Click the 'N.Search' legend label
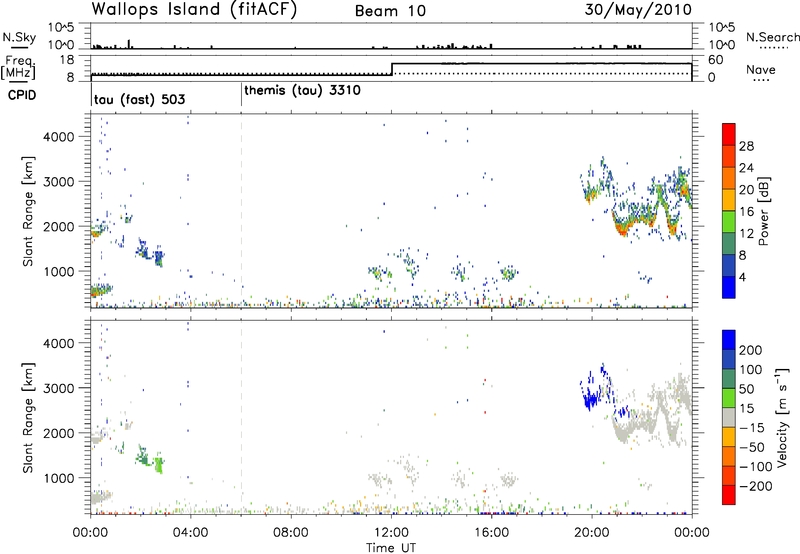The width and height of the screenshot is (800, 554). (772, 37)
